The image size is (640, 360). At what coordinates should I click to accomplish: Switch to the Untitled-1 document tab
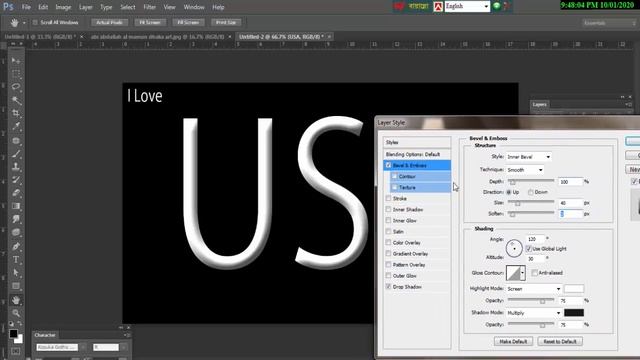40,37
